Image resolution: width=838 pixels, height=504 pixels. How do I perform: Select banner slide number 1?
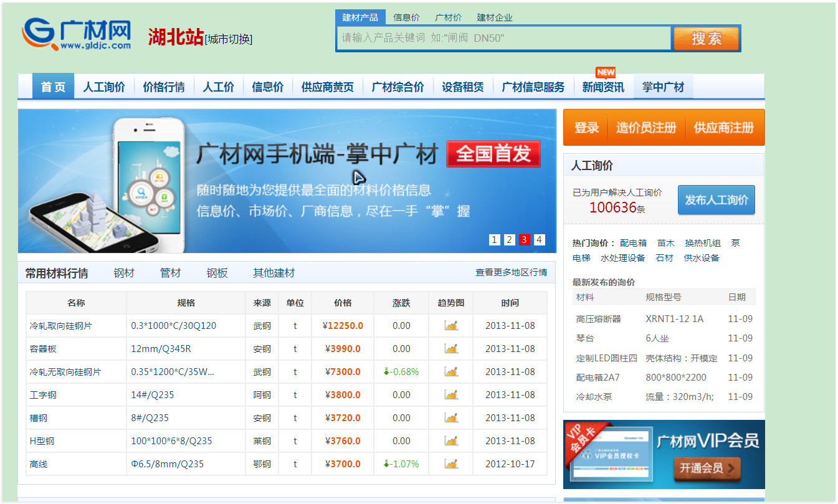[x=495, y=240]
